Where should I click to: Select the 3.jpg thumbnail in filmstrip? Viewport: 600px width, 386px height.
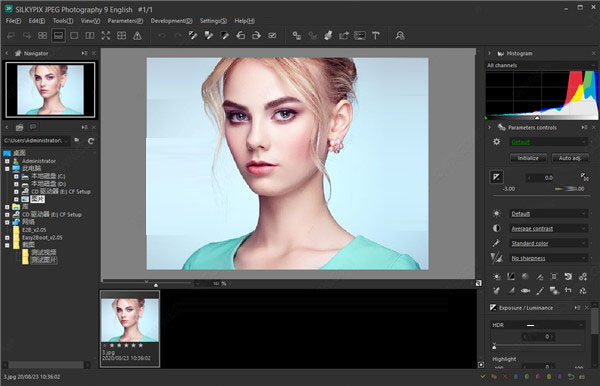130,328
